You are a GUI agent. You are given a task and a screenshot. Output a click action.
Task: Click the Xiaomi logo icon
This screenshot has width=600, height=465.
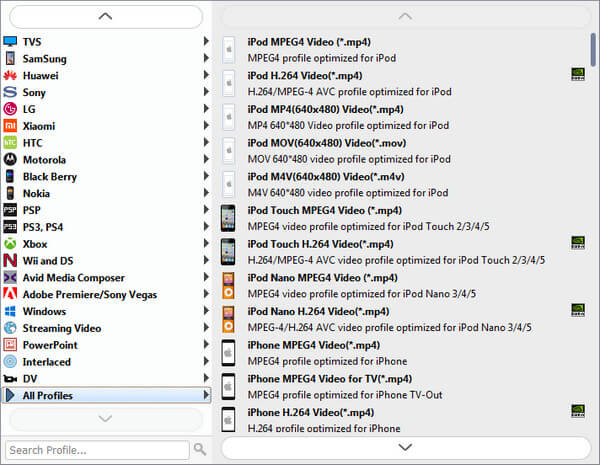point(10,126)
